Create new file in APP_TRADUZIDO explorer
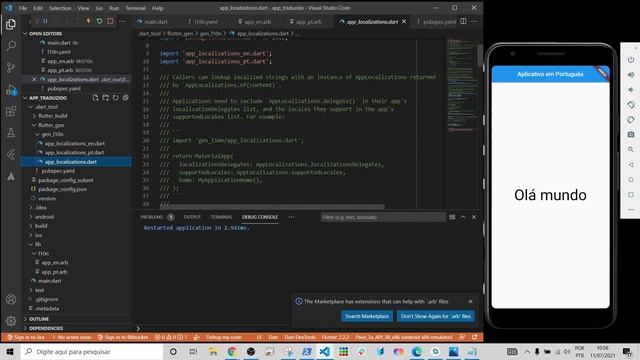This screenshot has width=640, height=360. point(96,98)
